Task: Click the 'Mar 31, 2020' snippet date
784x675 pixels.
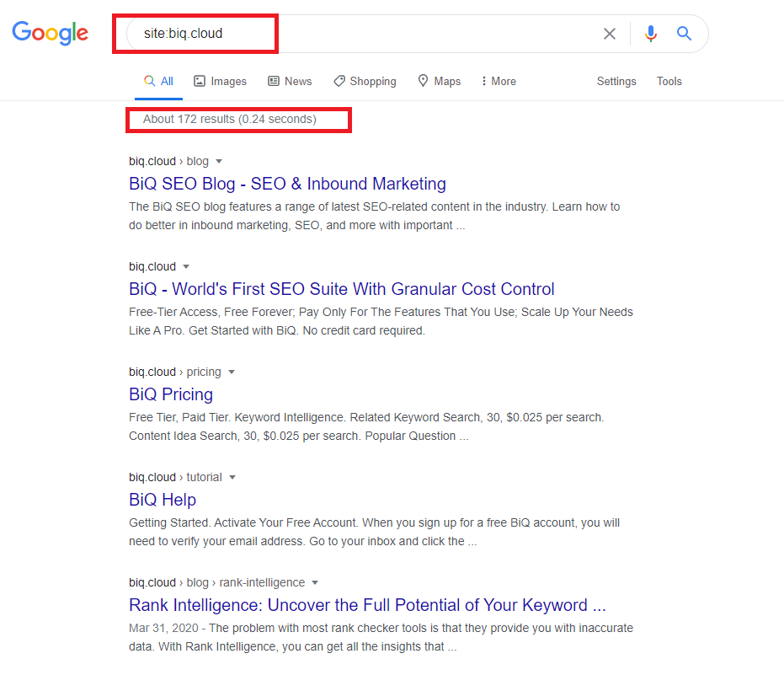Action: pyautogui.click(x=163, y=628)
